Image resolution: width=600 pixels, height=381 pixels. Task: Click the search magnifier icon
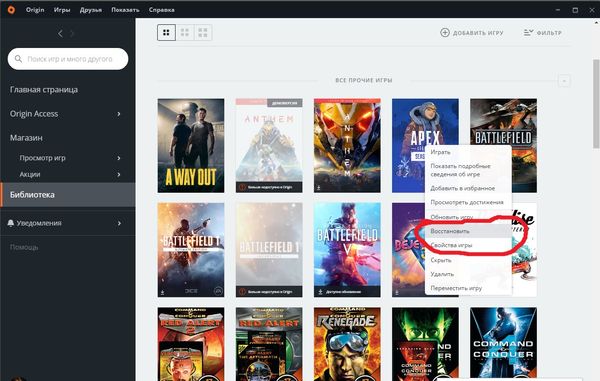[18, 59]
